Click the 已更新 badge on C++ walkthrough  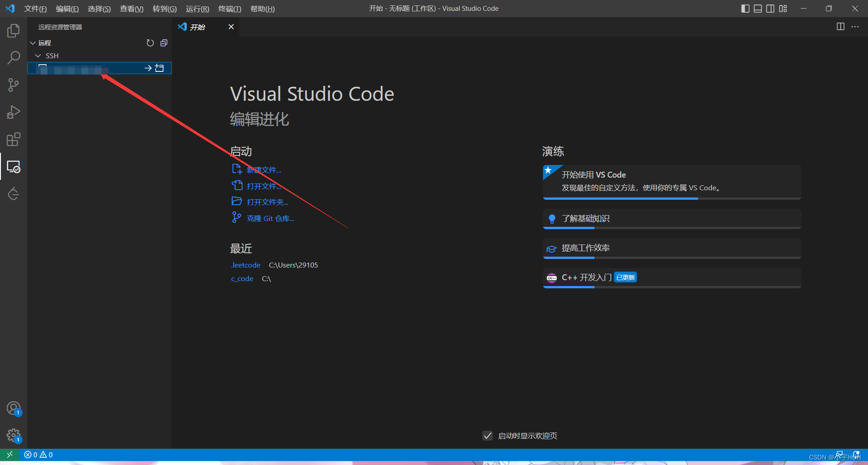(x=626, y=277)
